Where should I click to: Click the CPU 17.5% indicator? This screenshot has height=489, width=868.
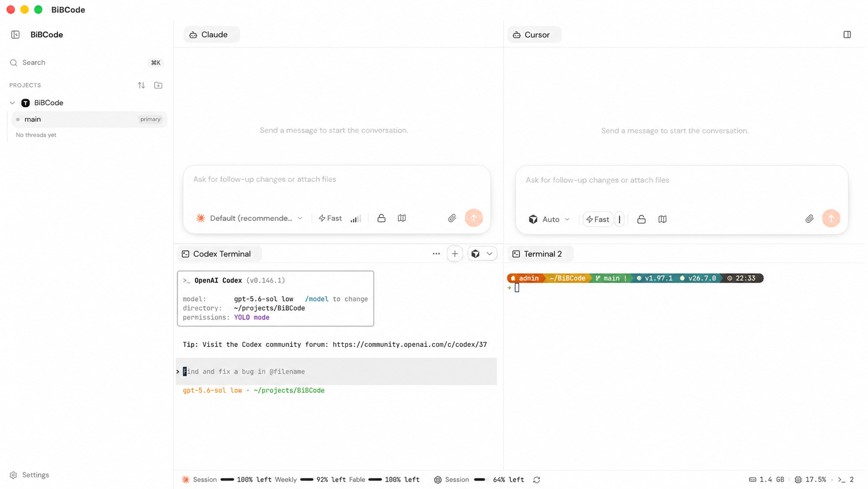tap(810, 480)
